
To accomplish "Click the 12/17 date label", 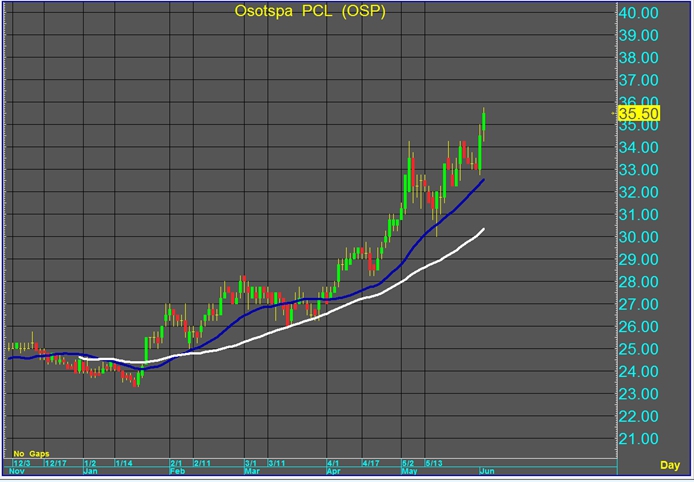I will (x=56, y=463).
